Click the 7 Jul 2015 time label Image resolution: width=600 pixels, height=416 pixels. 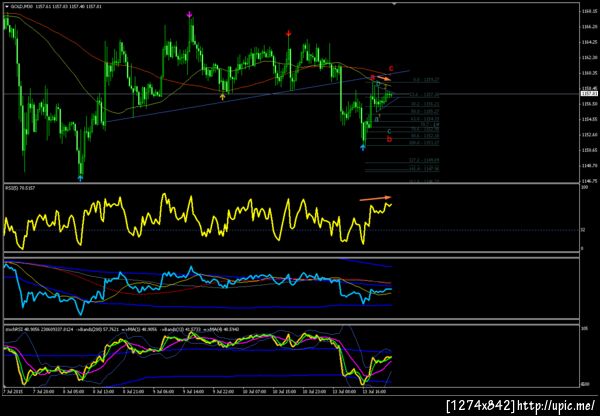tap(11, 392)
